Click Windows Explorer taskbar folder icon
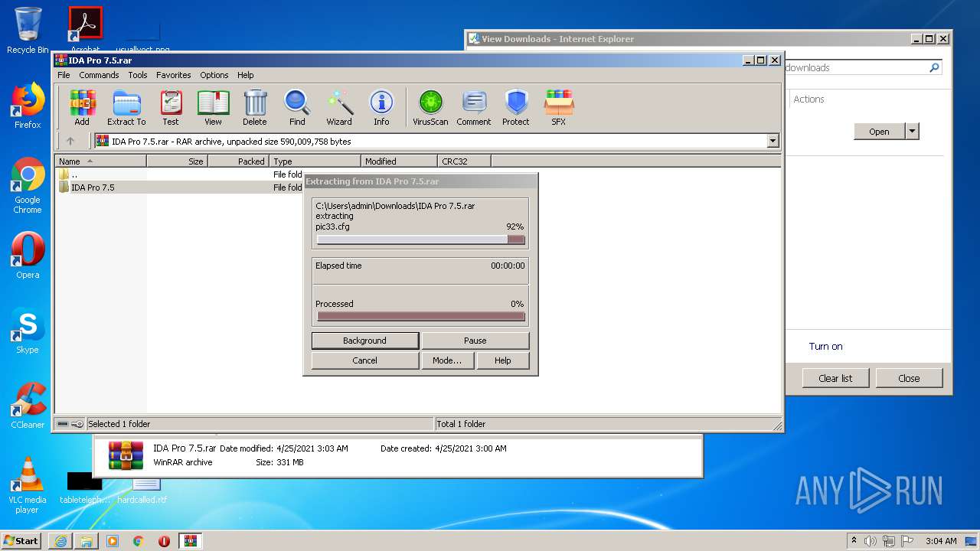The height and width of the screenshot is (551, 980). 87,541
